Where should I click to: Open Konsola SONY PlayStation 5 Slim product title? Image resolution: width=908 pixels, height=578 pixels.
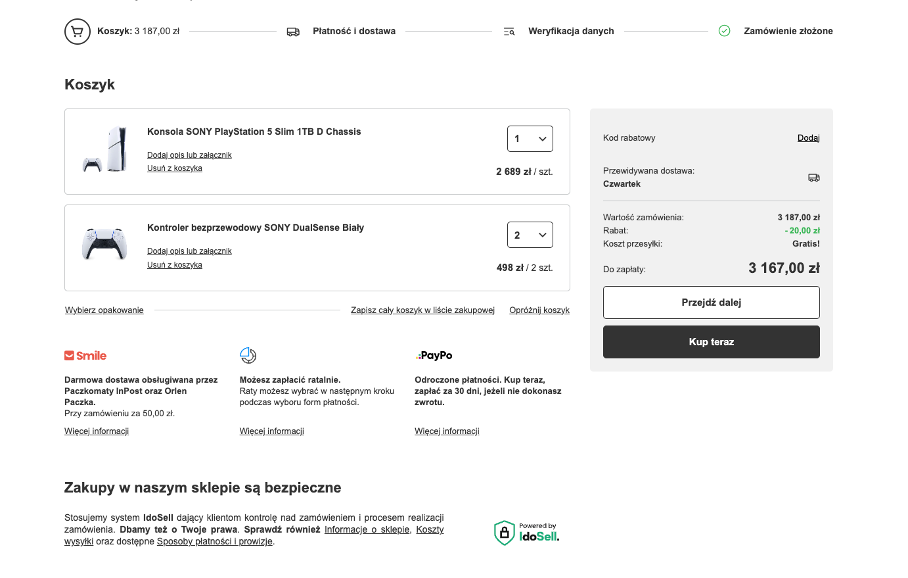pyautogui.click(x=254, y=131)
